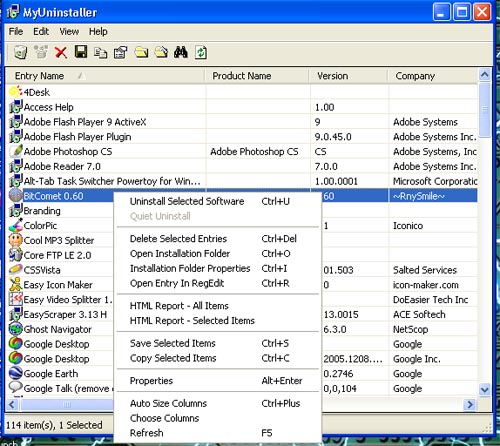The height and width of the screenshot is (446, 500).
Task: Select HTML Report - All Items
Action: click(218, 306)
